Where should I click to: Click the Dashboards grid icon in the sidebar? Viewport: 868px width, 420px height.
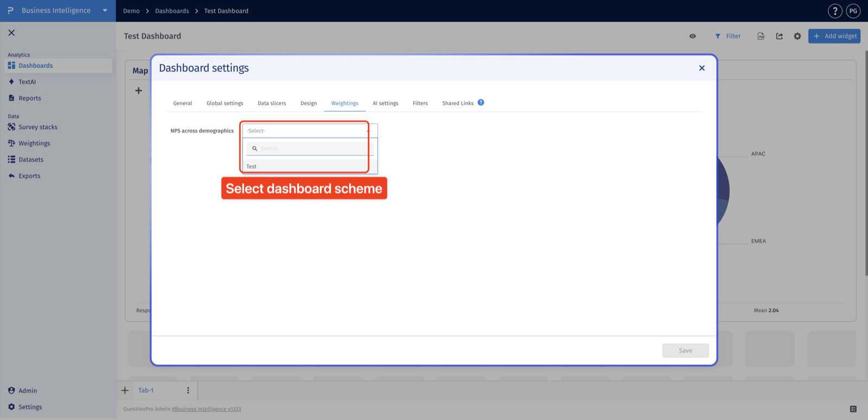pyautogui.click(x=11, y=65)
